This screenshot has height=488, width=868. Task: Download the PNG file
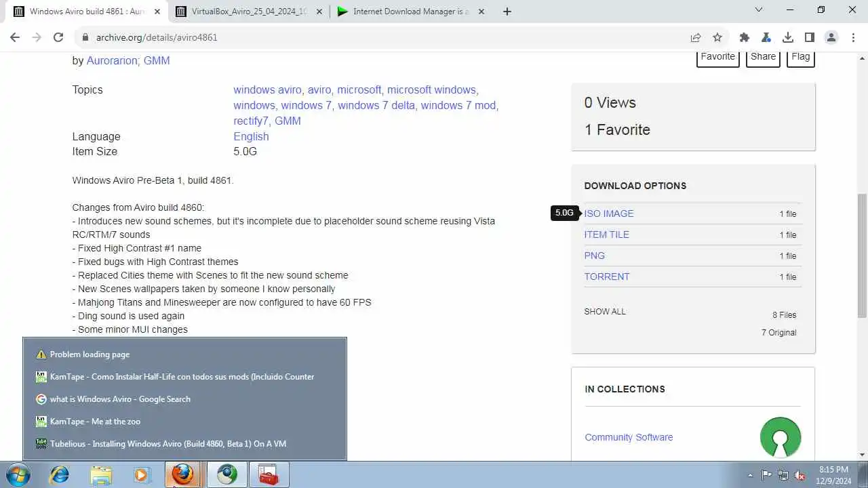pos(595,256)
